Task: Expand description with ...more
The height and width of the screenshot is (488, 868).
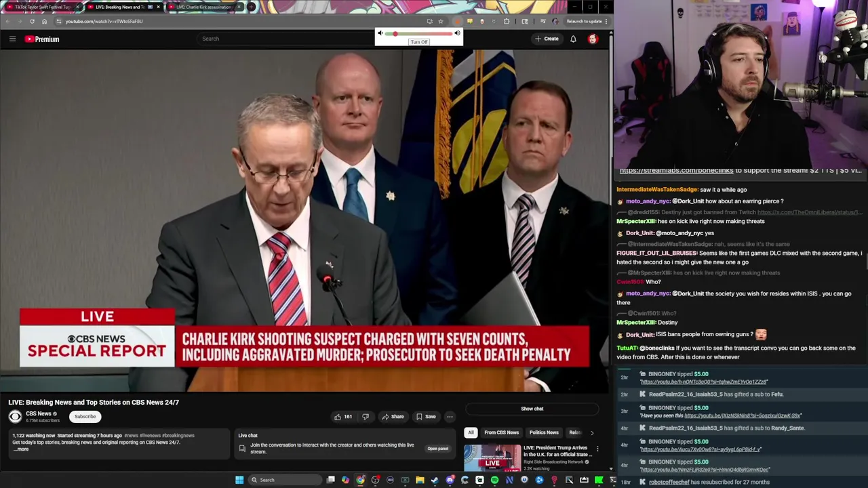Action: coord(22,449)
